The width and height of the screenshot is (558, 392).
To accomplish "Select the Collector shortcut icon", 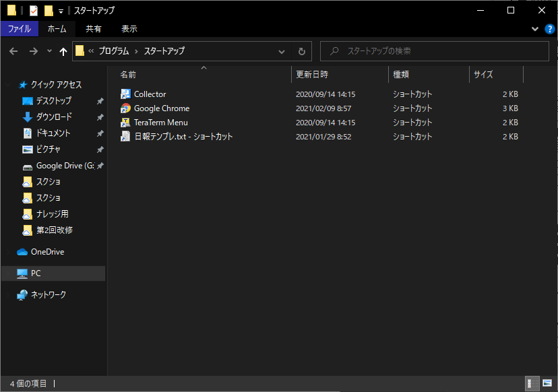I will (125, 94).
